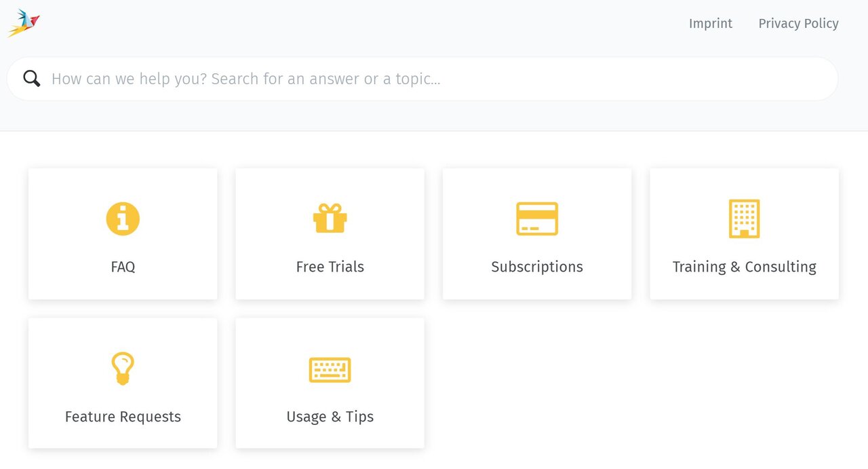Select the lightbulb icon on Feature Requests

(123, 368)
